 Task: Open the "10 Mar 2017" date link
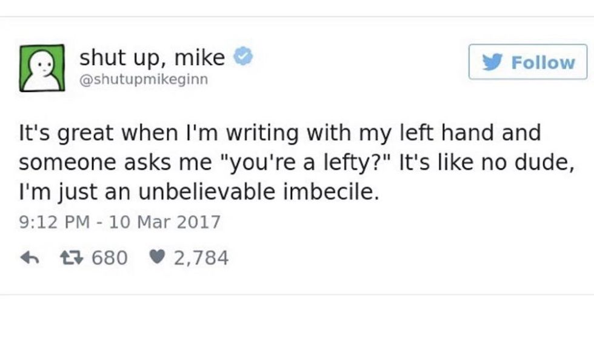[x=164, y=222]
